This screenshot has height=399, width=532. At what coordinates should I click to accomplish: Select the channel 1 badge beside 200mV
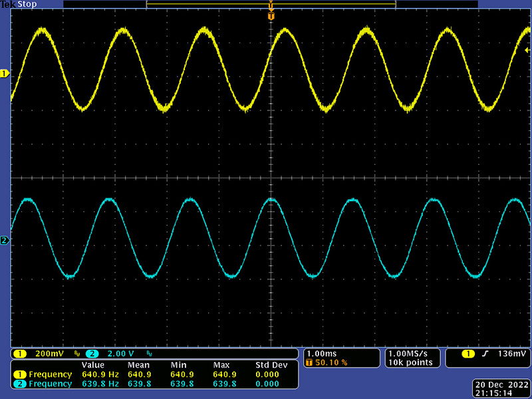[x=20, y=354]
